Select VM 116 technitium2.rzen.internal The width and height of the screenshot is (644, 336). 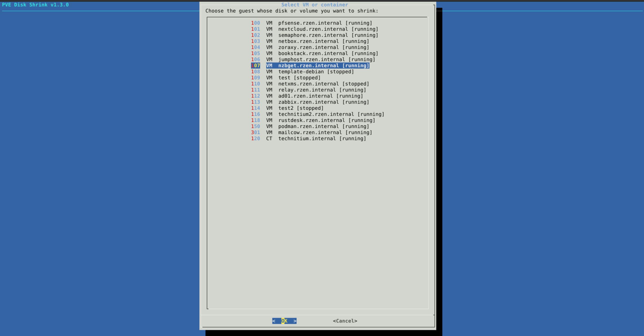(x=317, y=114)
